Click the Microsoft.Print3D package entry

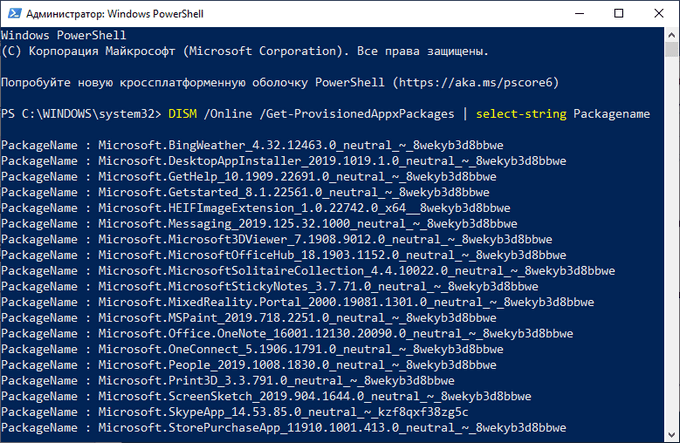coord(228,381)
